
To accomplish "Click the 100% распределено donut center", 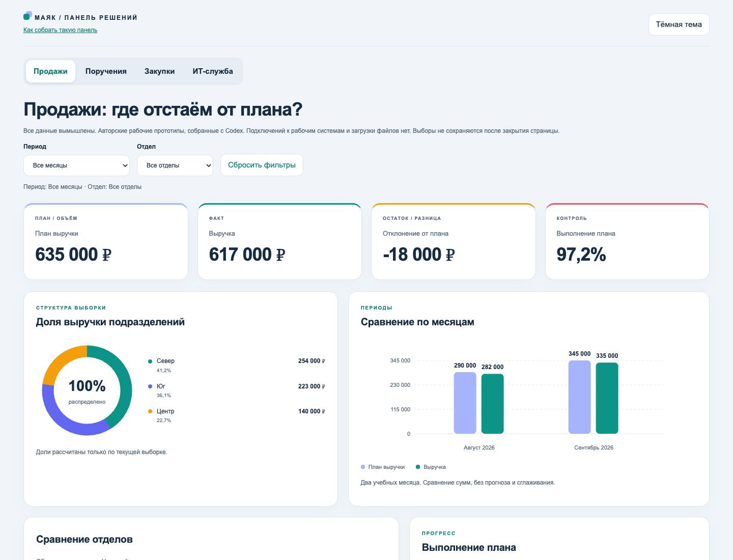I will point(87,391).
